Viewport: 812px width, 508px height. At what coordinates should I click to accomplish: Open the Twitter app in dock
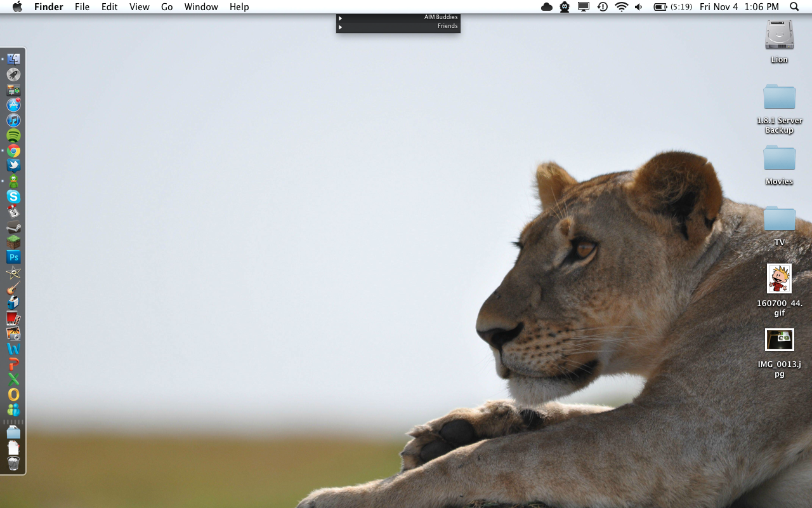click(13, 166)
